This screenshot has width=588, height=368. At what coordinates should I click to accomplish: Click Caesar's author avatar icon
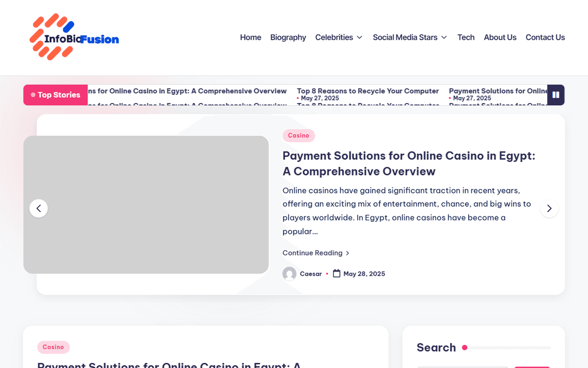(x=290, y=274)
